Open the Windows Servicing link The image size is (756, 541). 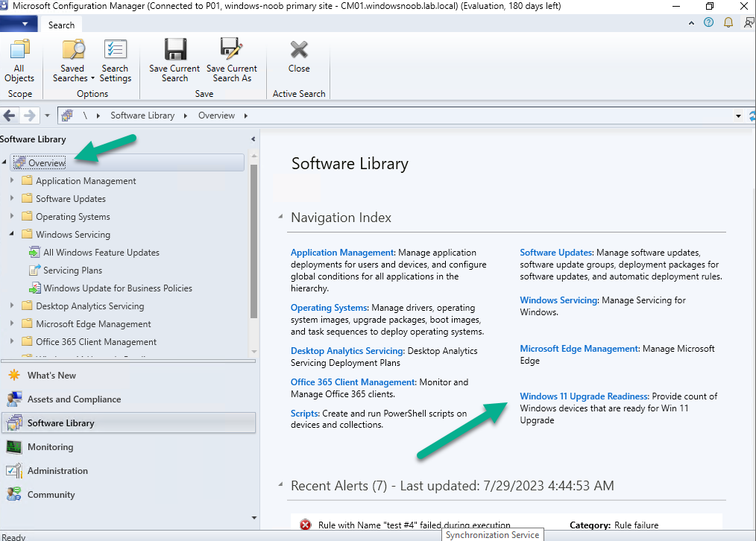point(559,300)
